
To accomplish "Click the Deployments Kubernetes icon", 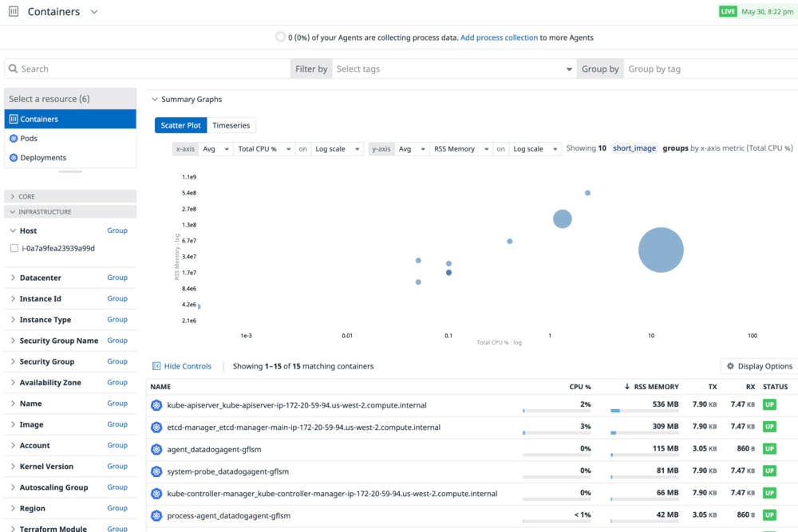I will coord(14,158).
